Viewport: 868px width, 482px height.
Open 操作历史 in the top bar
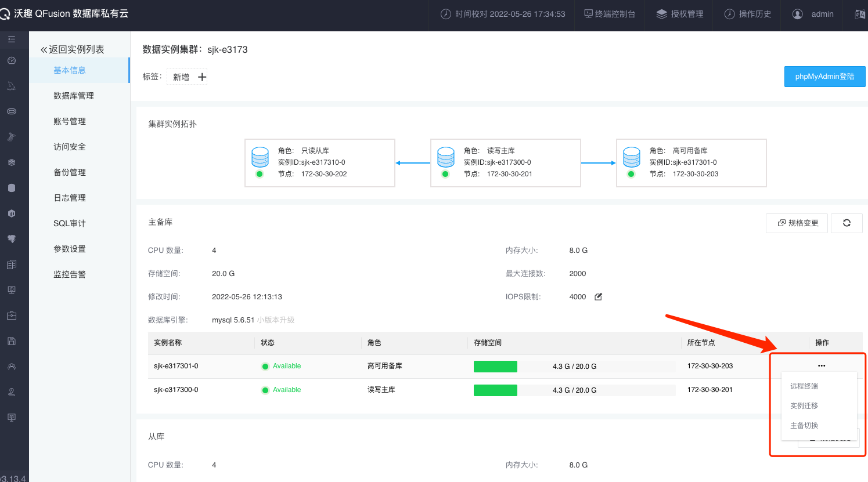coord(748,14)
